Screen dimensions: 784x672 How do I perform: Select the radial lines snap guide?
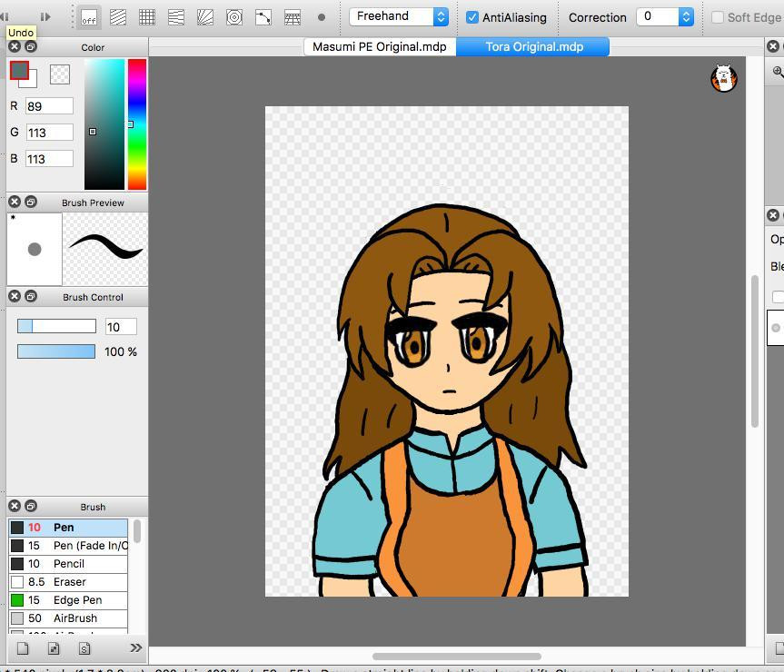(x=205, y=18)
